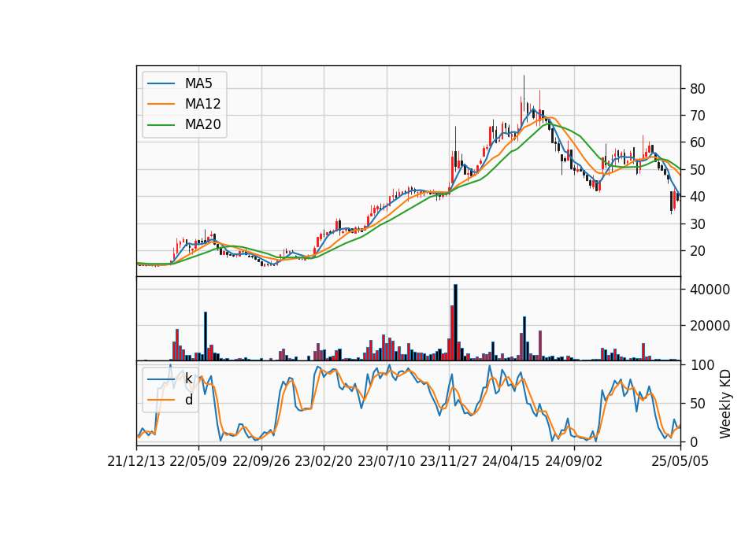Click the 60 price axis tick label
The image size is (756, 543).
coord(697,142)
